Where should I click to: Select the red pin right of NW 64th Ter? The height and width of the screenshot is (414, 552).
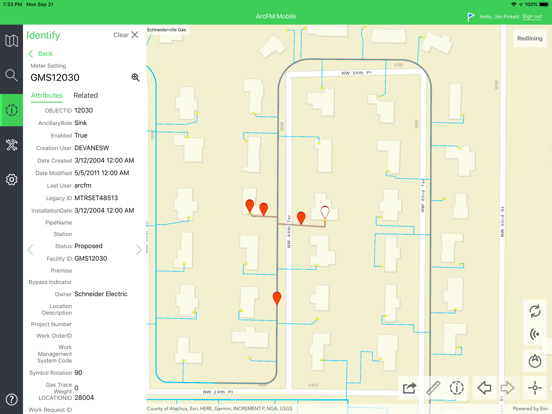301,218
